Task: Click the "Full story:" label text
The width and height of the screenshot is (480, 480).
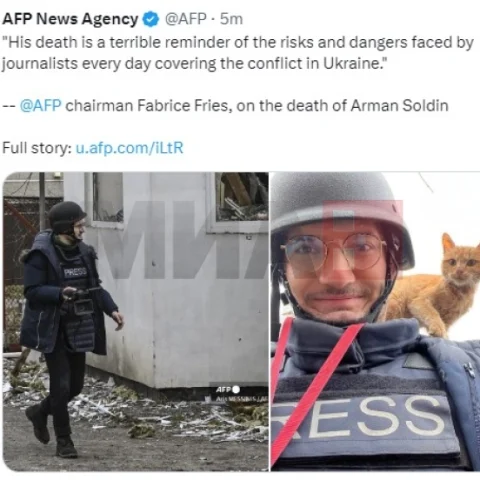Action: tap(37, 148)
